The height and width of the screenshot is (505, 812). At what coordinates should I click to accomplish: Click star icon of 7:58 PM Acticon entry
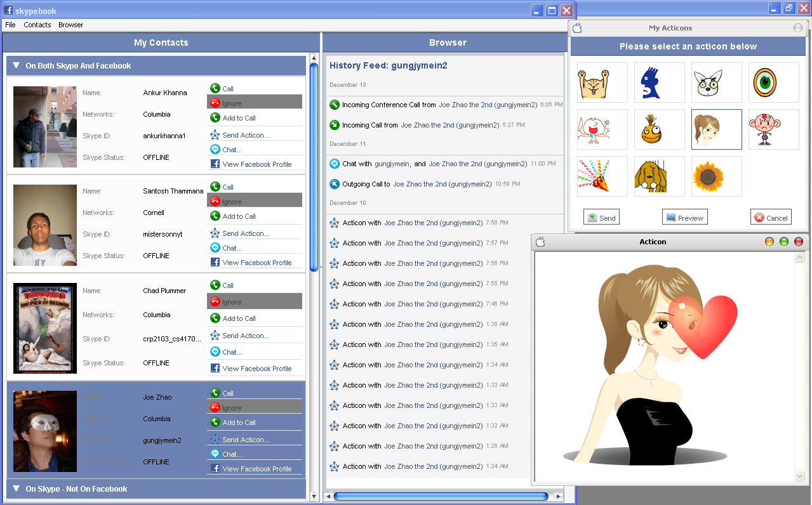[335, 223]
